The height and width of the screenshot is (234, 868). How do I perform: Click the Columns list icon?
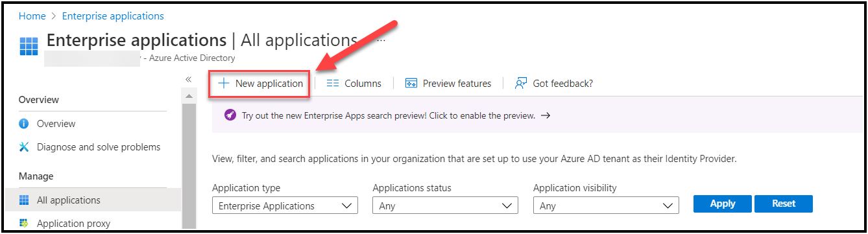333,84
